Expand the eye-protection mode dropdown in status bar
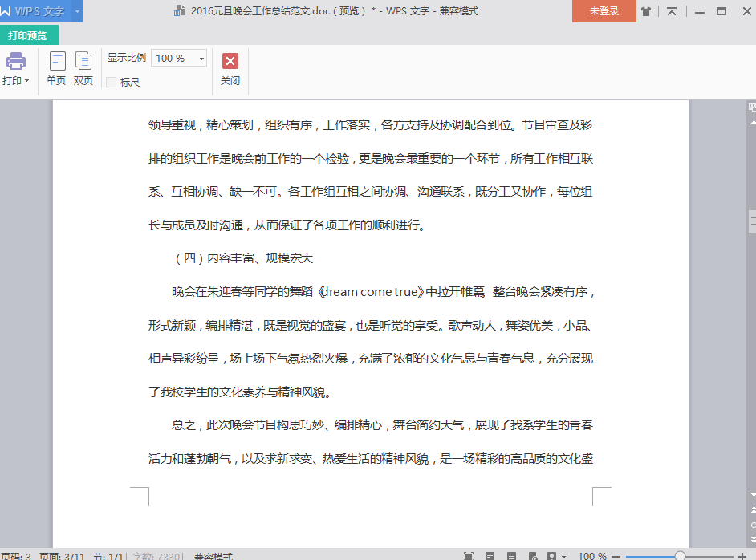This screenshot has width=756, height=560. coord(563,556)
